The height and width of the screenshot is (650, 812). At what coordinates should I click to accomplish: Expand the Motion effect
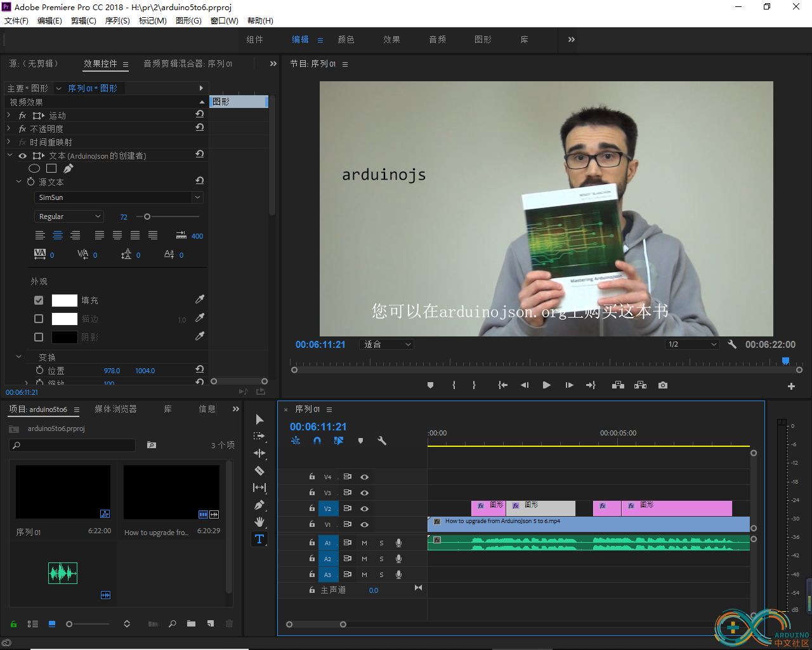pyautogui.click(x=9, y=116)
